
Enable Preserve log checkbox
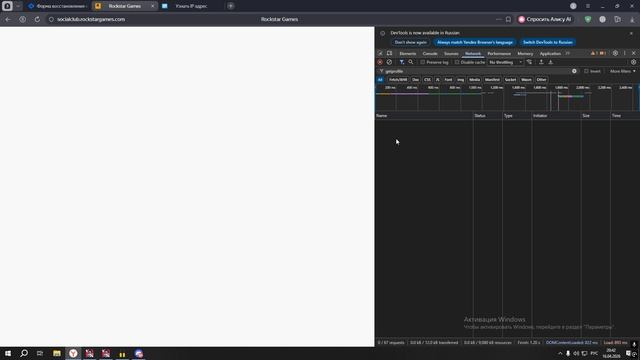point(423,62)
